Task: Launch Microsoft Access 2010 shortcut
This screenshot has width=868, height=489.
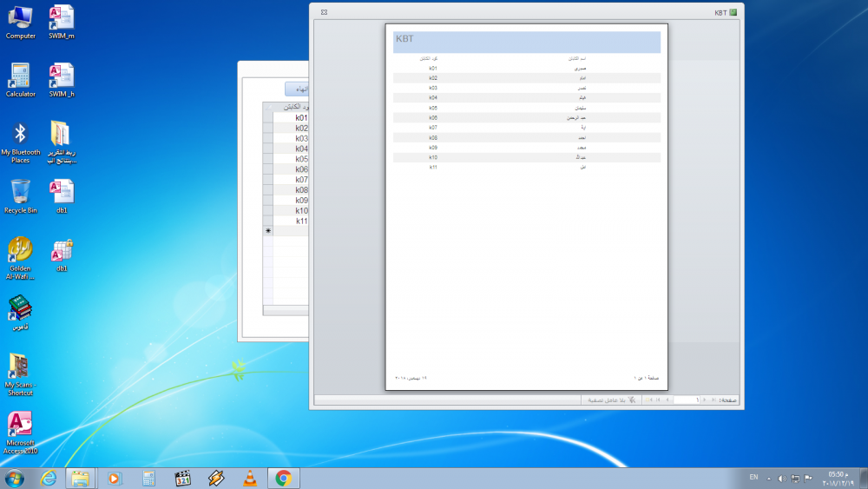Action: (21, 433)
